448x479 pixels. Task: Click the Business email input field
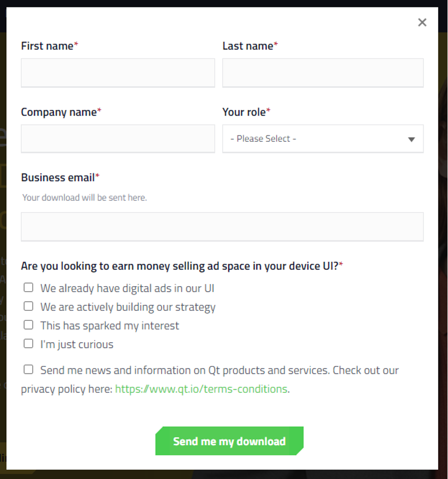(222, 227)
